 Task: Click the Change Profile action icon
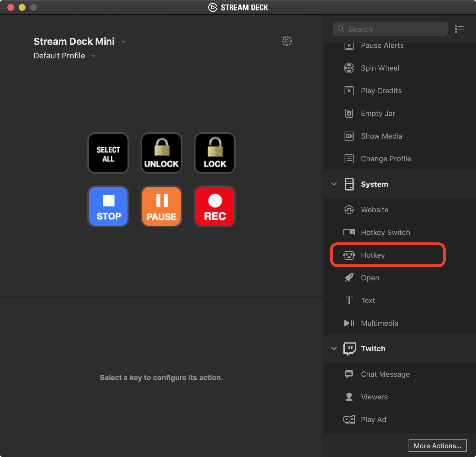(x=349, y=159)
